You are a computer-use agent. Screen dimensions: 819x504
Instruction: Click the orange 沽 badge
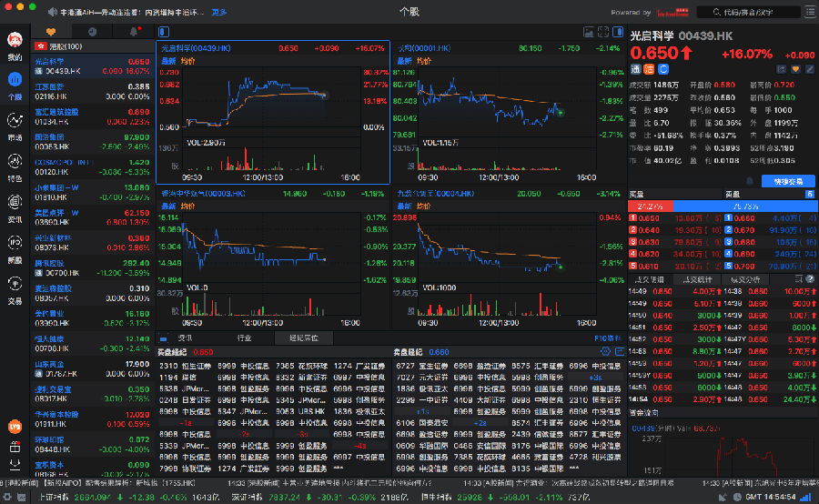tap(649, 69)
